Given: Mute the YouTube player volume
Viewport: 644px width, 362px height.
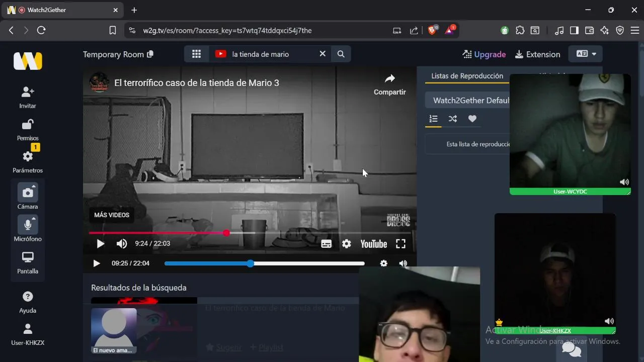Looking at the screenshot, I should click(x=122, y=244).
